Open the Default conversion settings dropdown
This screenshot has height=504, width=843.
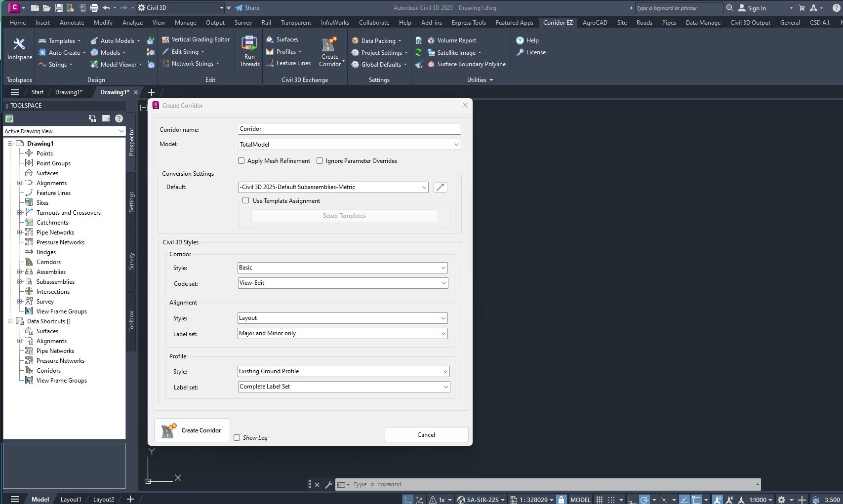click(x=333, y=187)
